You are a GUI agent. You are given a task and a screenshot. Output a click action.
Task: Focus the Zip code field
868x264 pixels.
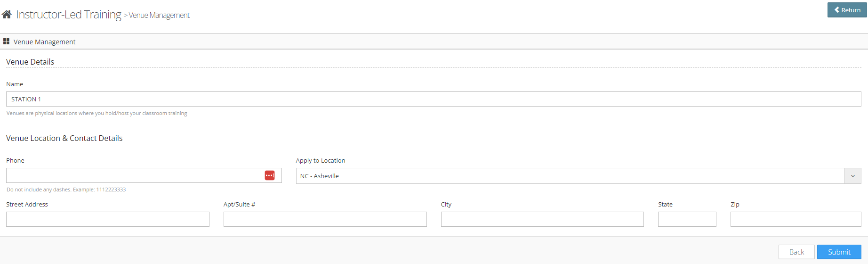(x=796, y=219)
